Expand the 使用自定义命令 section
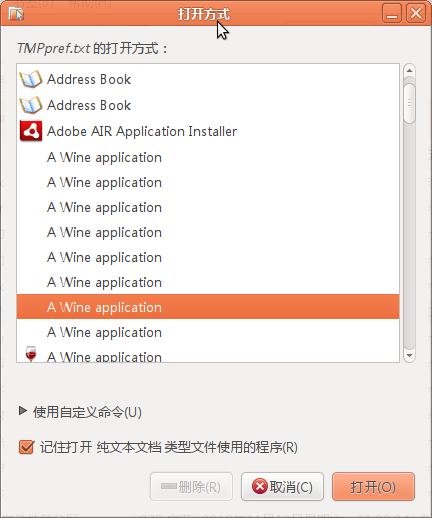Viewport: 432px width, 518px height. [23, 411]
